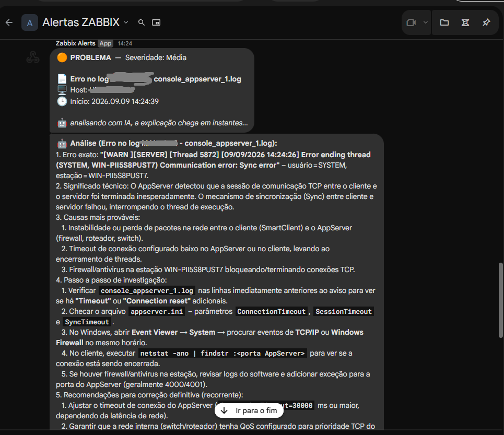Open the tasks hourglass icon
Viewport: 504px width, 435px height.
pos(465,22)
